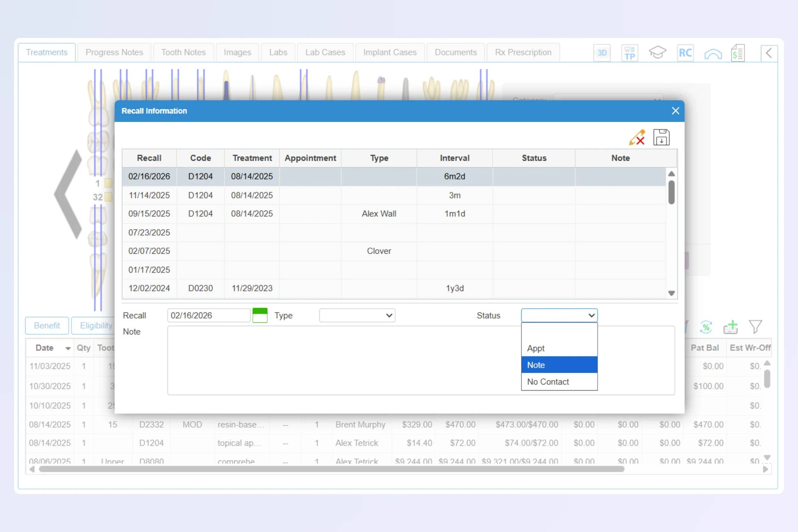Click the Benefit button
This screenshot has height=532, width=798.
(x=47, y=326)
